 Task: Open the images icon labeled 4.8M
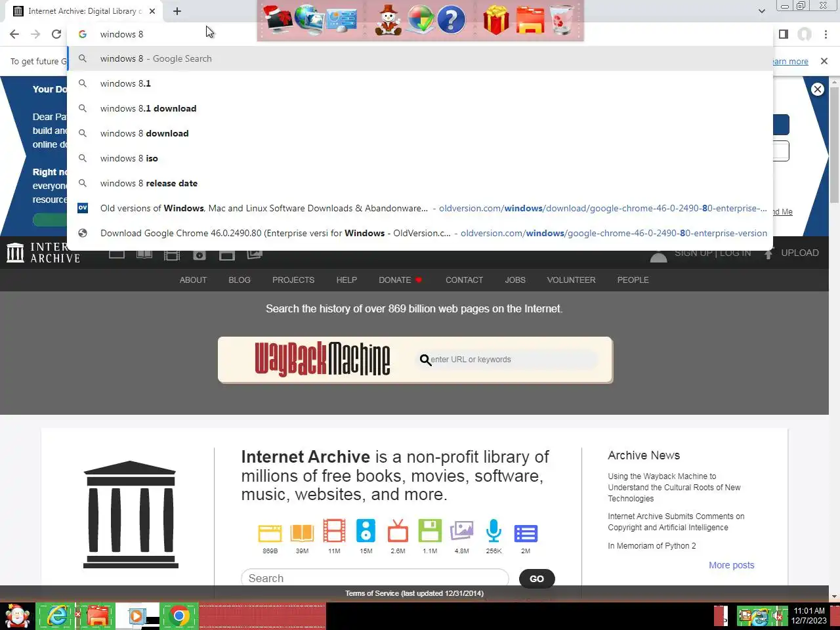point(462,531)
